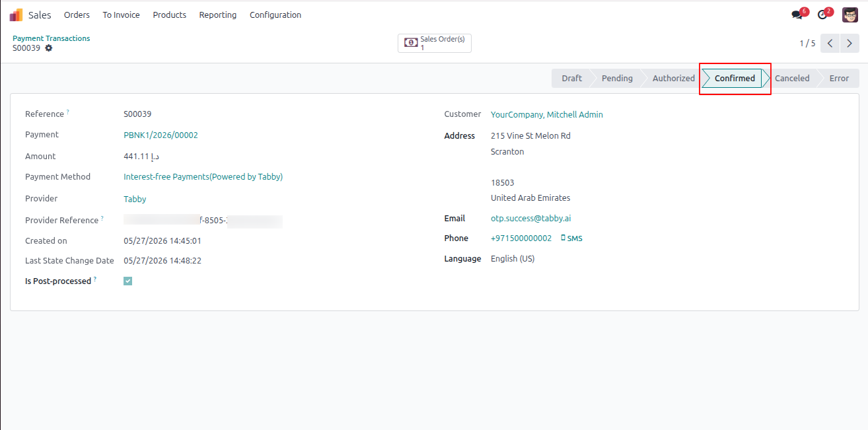Go to the next record arrow

[x=850, y=43]
